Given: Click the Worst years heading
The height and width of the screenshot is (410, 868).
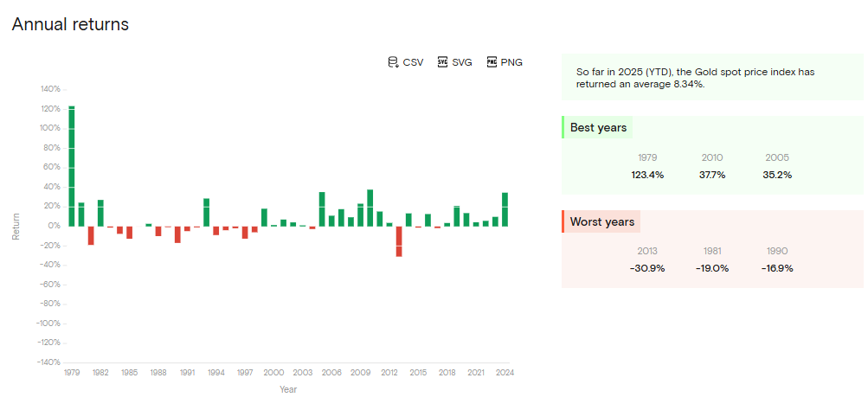Looking at the screenshot, I should [x=601, y=222].
